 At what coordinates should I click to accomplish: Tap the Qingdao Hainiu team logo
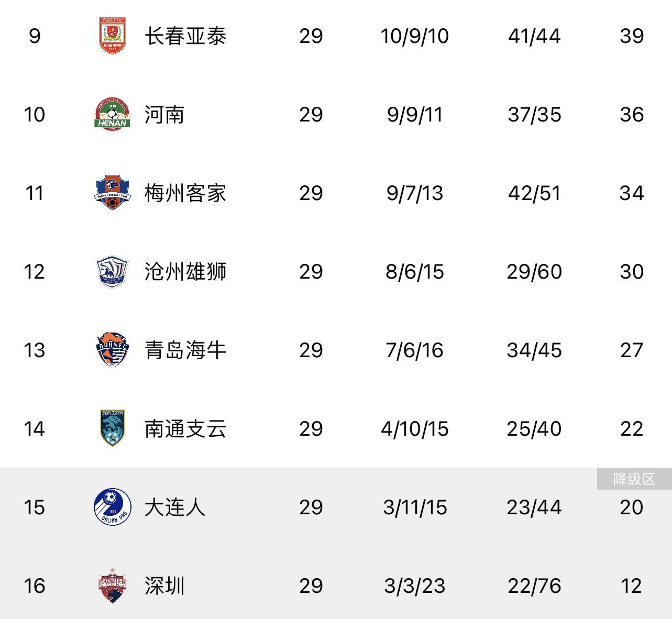tap(112, 350)
